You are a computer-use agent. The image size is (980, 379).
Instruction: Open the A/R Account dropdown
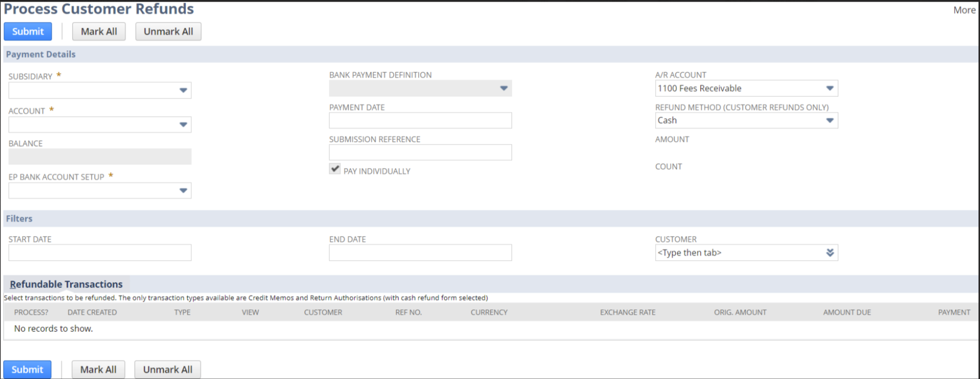(829, 88)
